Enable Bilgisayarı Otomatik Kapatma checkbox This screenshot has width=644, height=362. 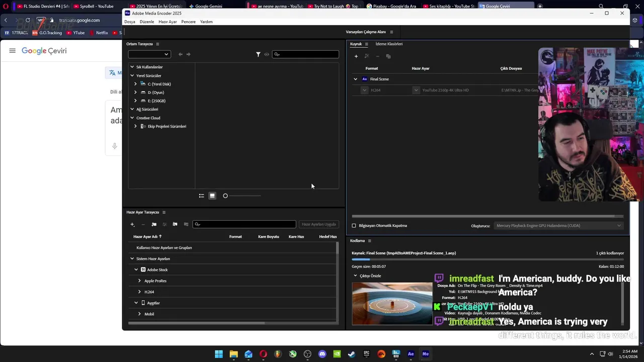click(x=354, y=226)
